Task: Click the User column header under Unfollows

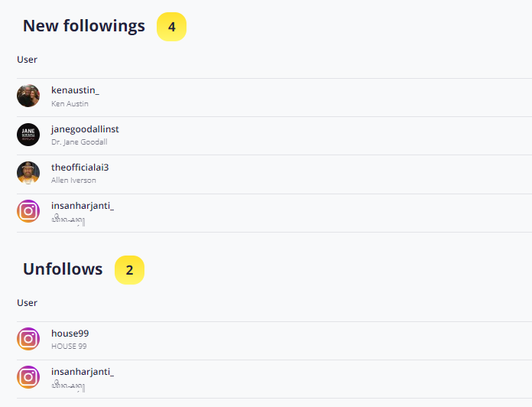Action: pyautogui.click(x=28, y=303)
